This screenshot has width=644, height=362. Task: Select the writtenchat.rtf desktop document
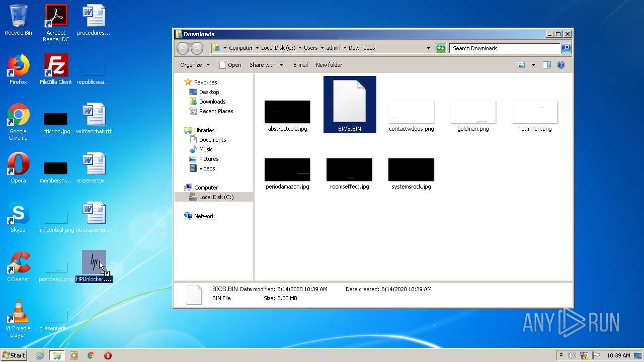(x=94, y=119)
